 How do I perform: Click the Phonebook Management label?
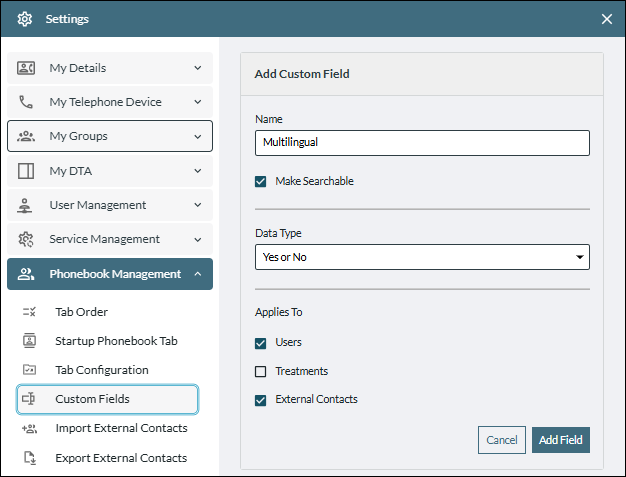pyautogui.click(x=115, y=274)
